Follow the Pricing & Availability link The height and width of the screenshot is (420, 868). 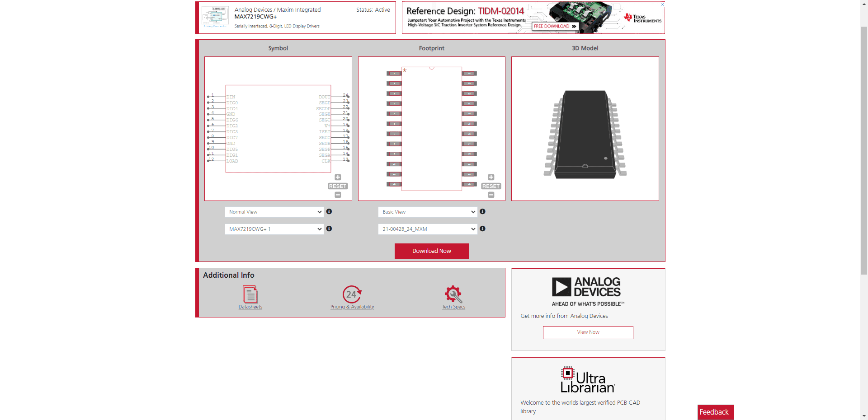[x=352, y=307]
